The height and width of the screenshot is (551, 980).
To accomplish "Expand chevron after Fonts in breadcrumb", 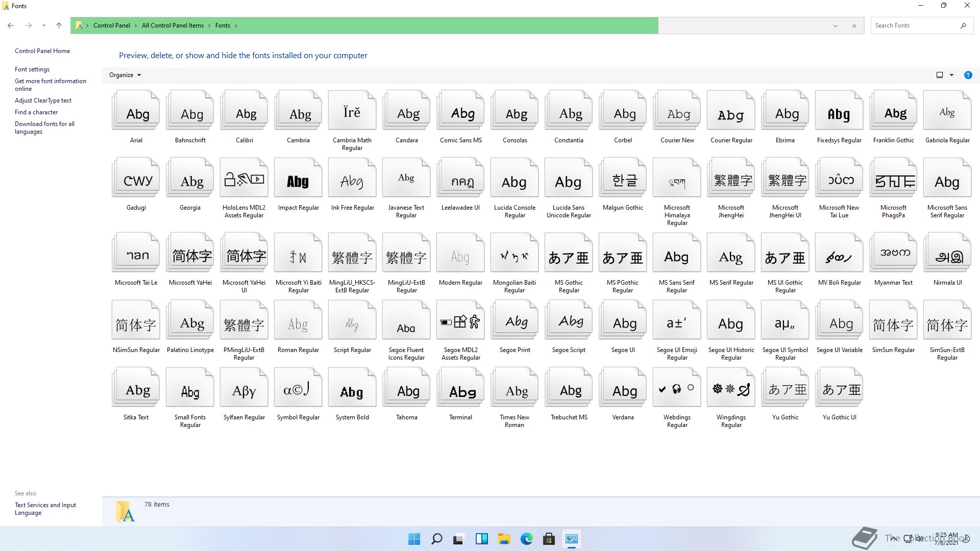I will (236, 26).
